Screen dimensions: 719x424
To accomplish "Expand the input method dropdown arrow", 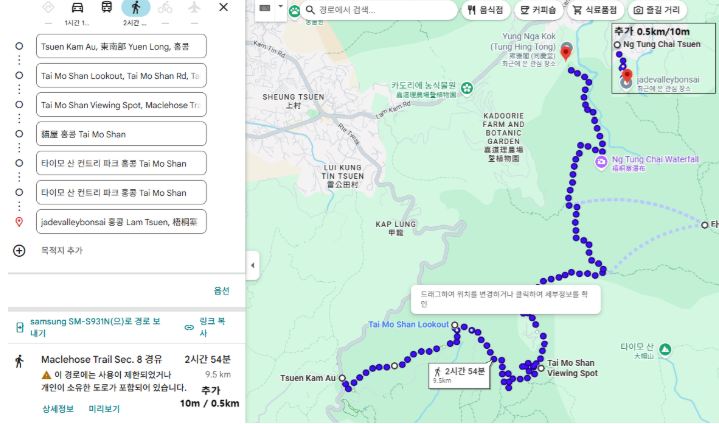I will [281, 7].
